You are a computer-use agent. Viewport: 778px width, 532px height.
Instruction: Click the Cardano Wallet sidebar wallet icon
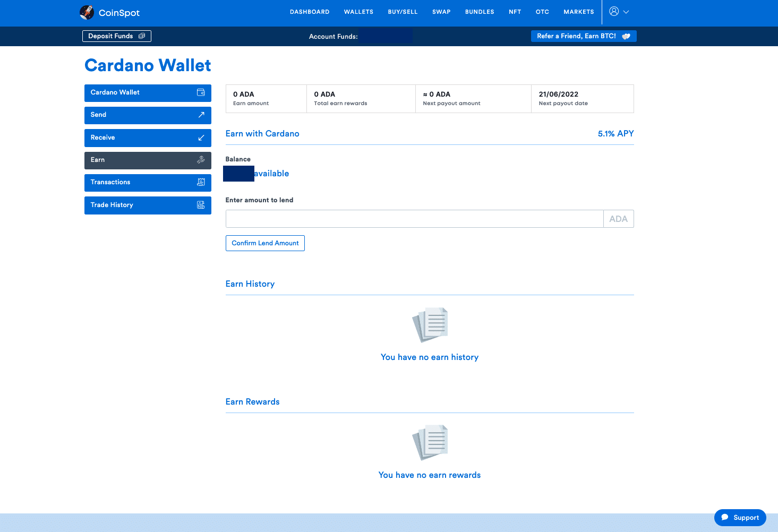(201, 92)
